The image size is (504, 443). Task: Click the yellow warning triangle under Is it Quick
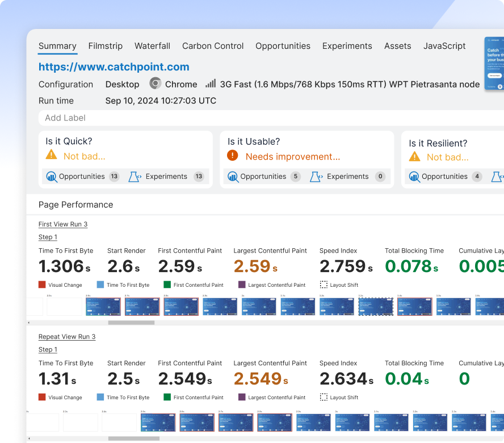pos(52,154)
